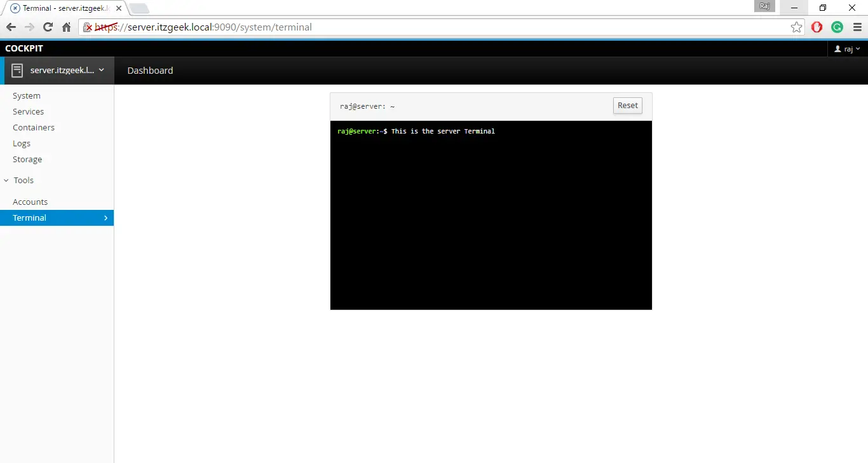Click the server host icon in Cockpit header
The width and height of the screenshot is (868, 463).
[x=17, y=71]
